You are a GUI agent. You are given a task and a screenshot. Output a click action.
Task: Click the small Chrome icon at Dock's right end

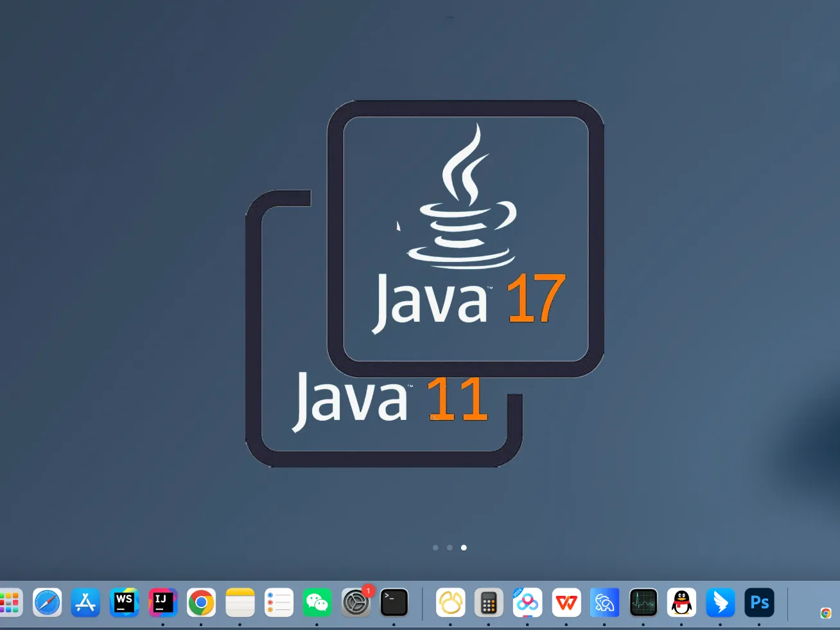point(826,613)
